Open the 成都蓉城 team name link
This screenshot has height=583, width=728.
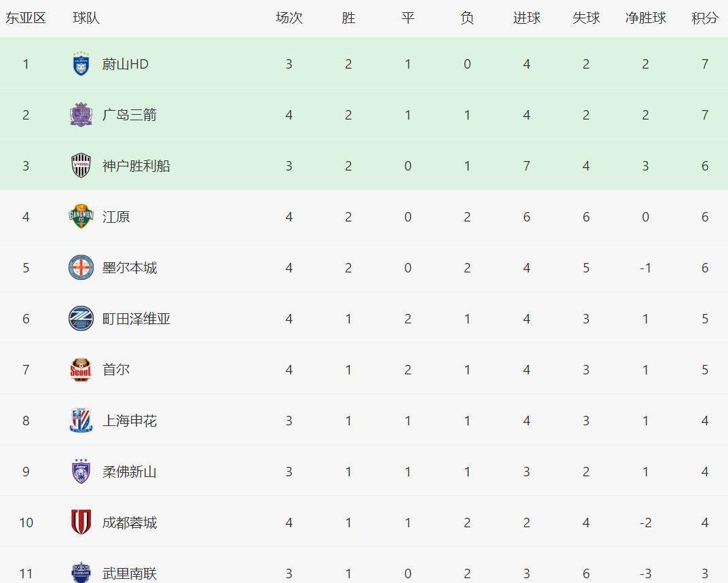pyautogui.click(x=129, y=523)
